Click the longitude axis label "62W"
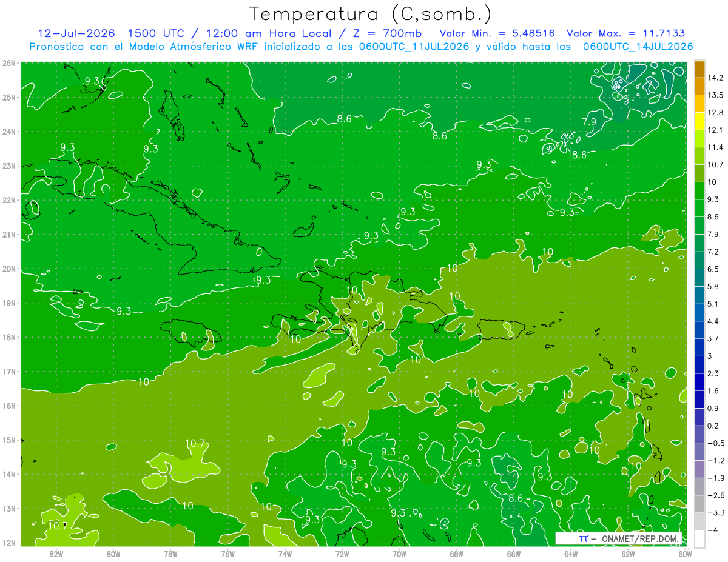 [628, 554]
